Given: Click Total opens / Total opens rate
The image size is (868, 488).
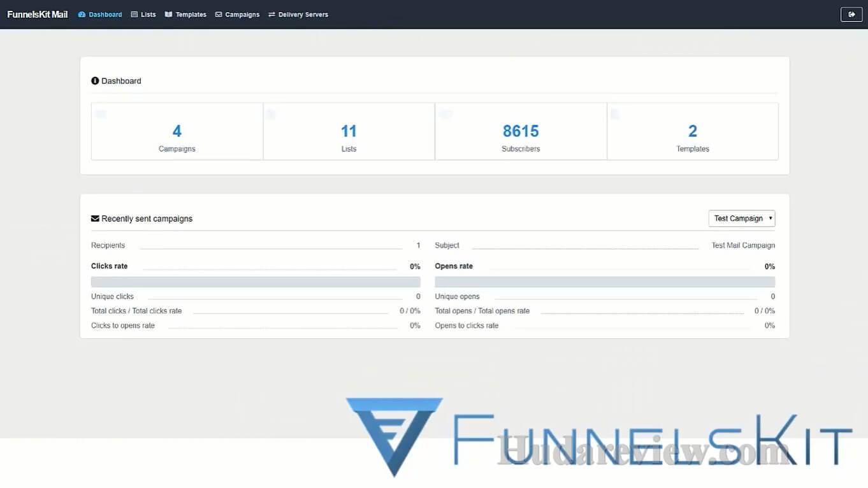Looking at the screenshot, I should coord(482,311).
